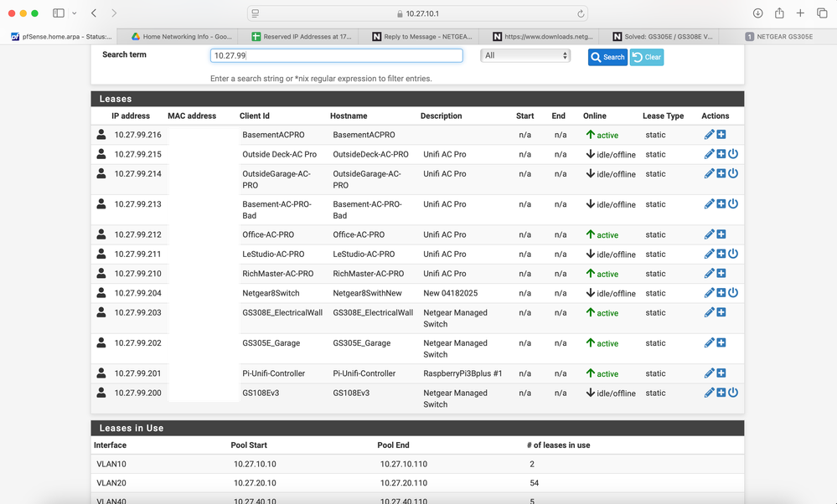The width and height of the screenshot is (837, 504).
Task: Go back in Safari
Action: coord(94,13)
